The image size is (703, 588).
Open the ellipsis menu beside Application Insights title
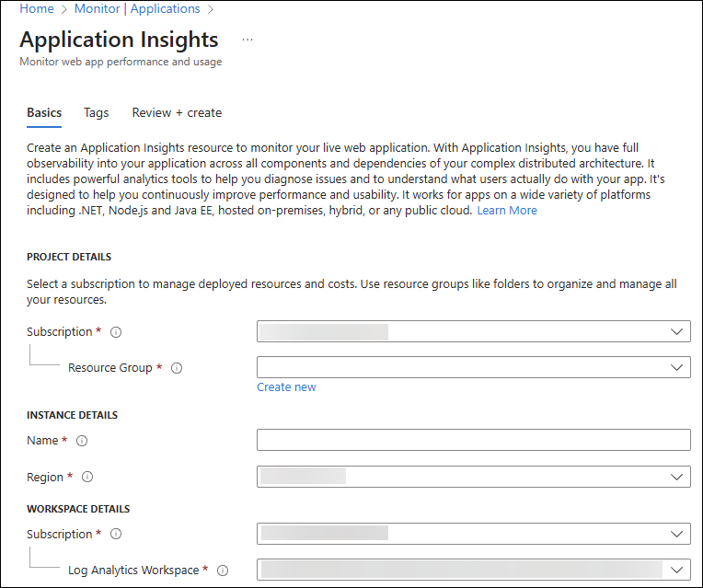pyautogui.click(x=247, y=40)
